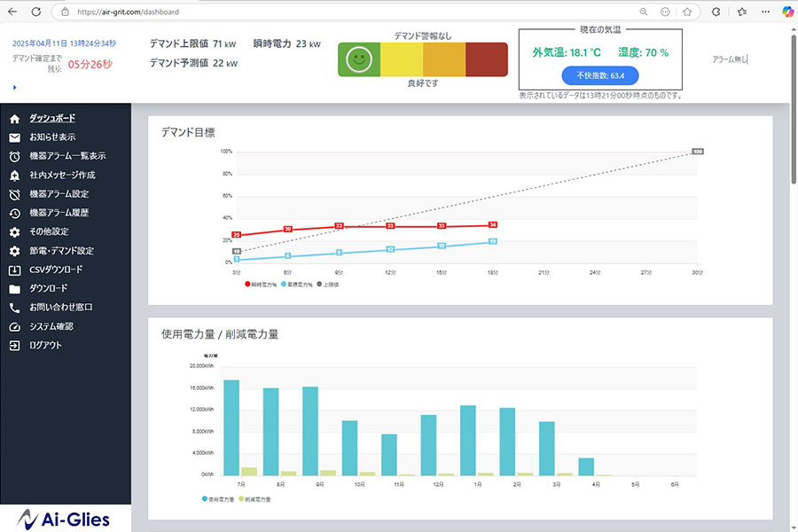Click the red zone of the demand alert bar
This screenshot has width=798, height=532.
click(486, 59)
